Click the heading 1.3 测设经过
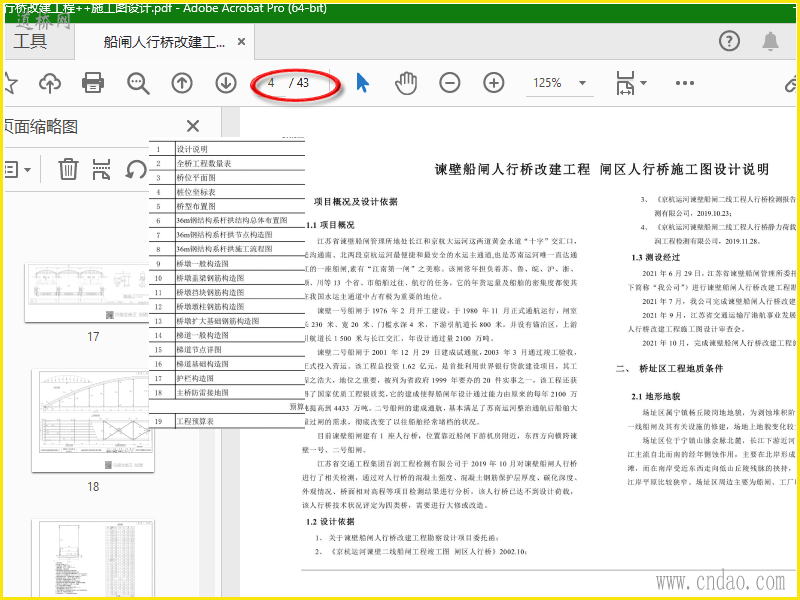 coord(656,257)
